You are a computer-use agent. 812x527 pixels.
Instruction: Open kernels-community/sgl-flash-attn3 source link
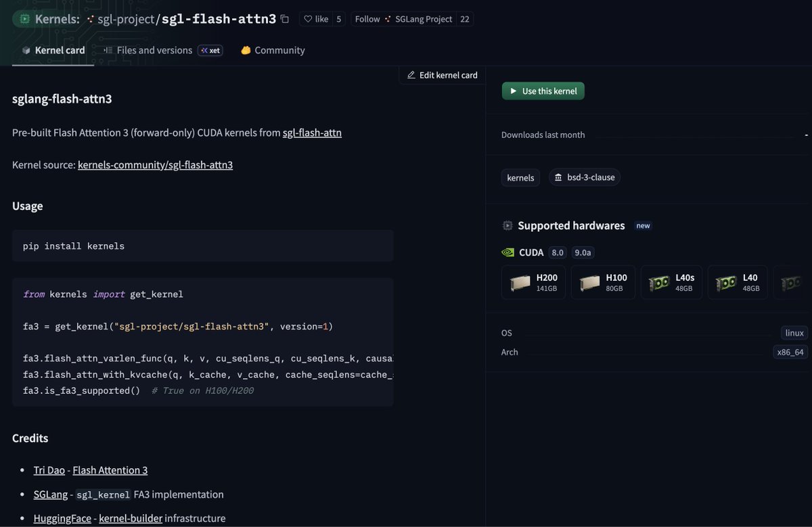[x=155, y=164]
